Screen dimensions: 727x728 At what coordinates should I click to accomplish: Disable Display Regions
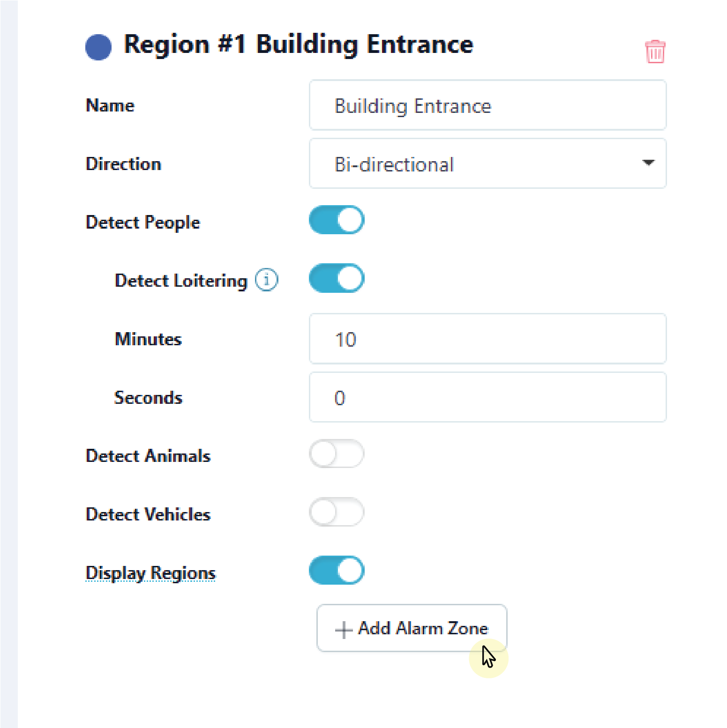point(337,571)
